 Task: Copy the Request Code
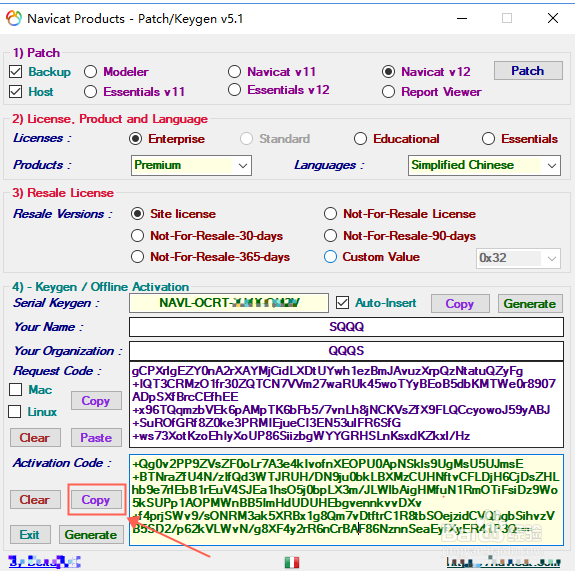(x=96, y=400)
